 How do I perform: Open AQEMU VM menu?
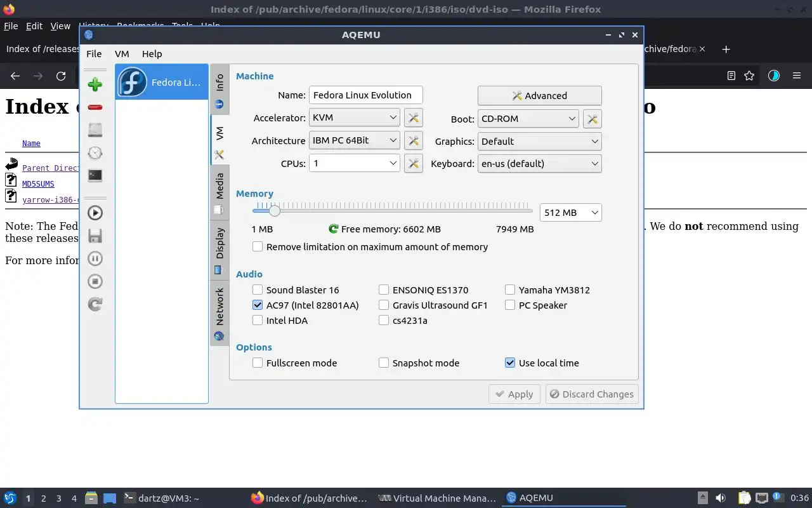tap(122, 54)
